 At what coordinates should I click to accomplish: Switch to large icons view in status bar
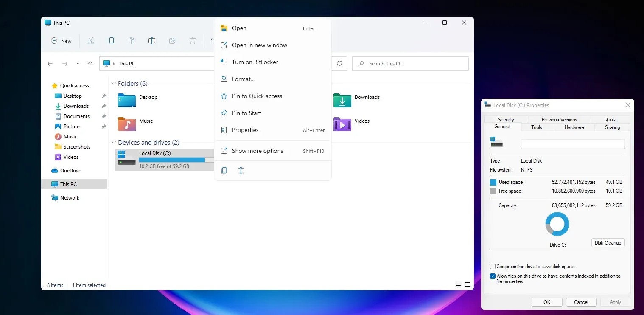467,285
